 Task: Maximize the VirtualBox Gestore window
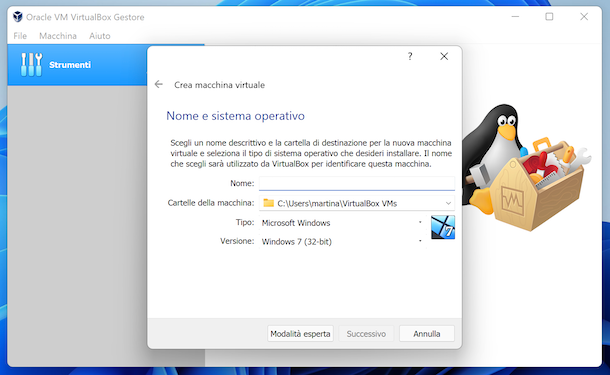click(549, 17)
